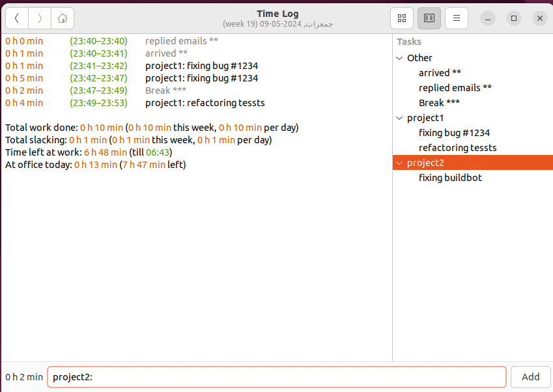
Task: Collapse the project2 task group
Action: (x=399, y=162)
